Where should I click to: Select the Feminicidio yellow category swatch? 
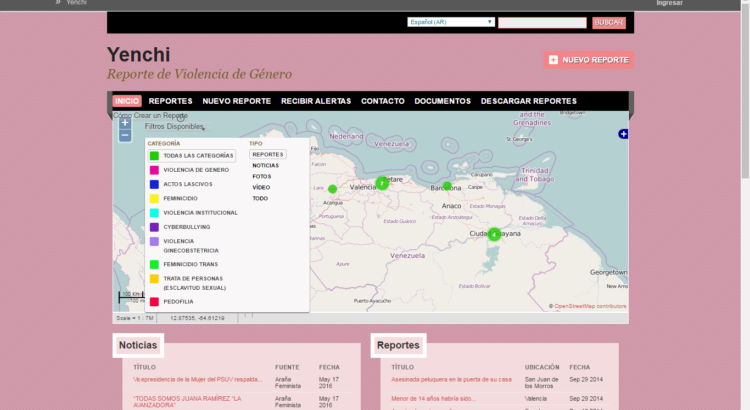pos(154,198)
